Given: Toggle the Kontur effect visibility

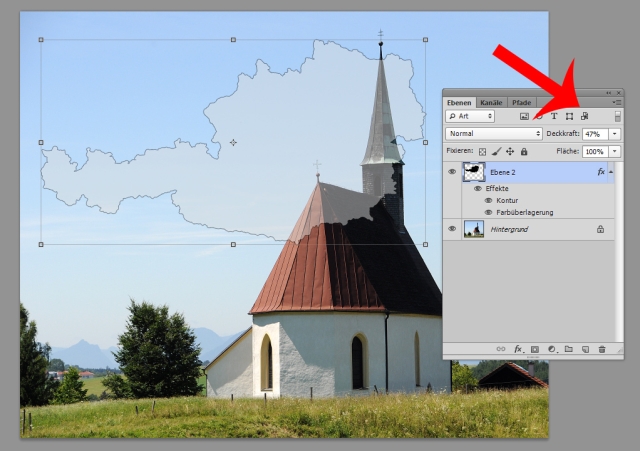Looking at the screenshot, I should (488, 200).
